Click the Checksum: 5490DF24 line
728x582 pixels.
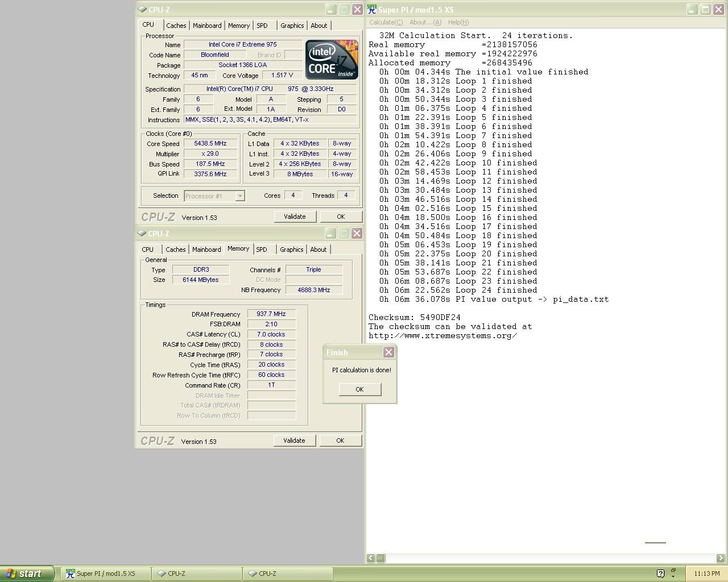pos(415,317)
